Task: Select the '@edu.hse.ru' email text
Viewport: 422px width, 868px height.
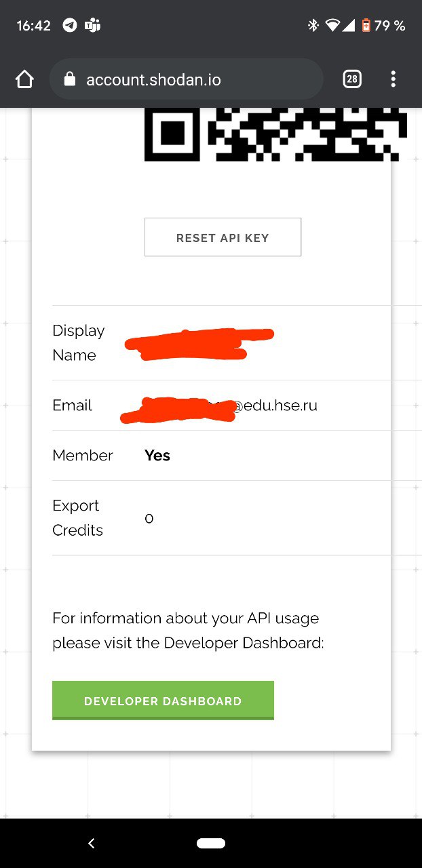Action: [x=275, y=406]
